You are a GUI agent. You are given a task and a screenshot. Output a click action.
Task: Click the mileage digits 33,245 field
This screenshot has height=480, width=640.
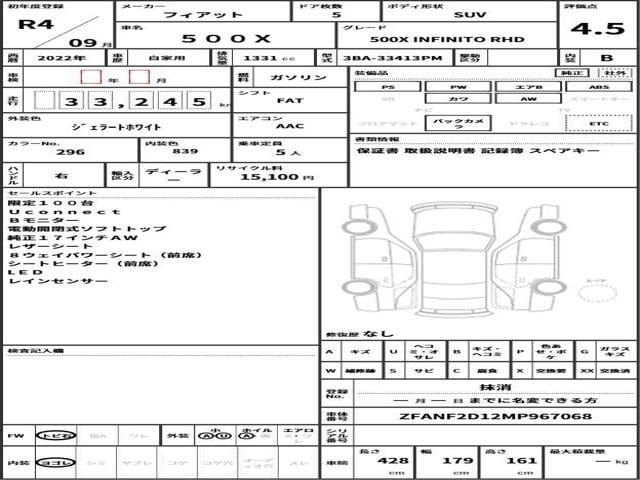(x=120, y=101)
